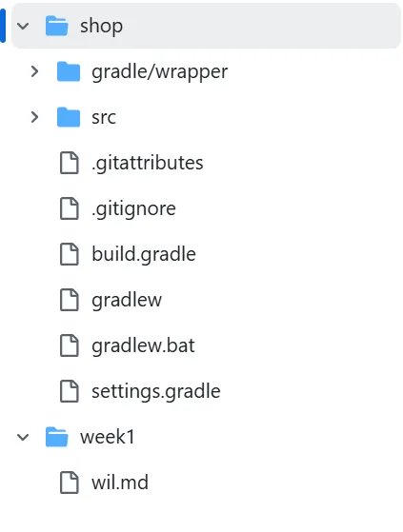This screenshot has width=403, height=532.
Task: Click the src folder icon
Action: coord(69,117)
